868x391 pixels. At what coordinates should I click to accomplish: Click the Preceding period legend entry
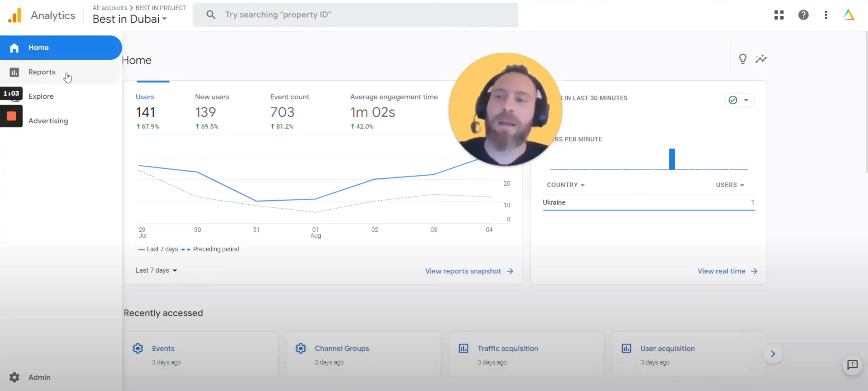(210, 249)
